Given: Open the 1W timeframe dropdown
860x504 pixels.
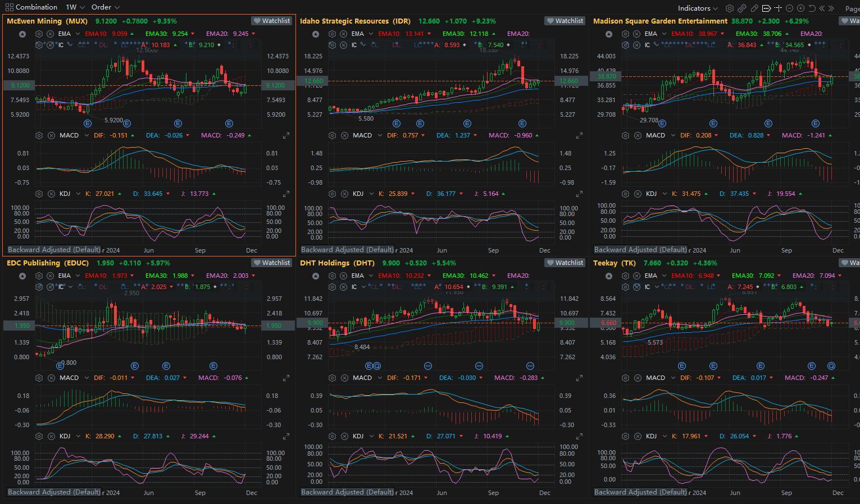Looking at the screenshot, I should click(x=75, y=7).
